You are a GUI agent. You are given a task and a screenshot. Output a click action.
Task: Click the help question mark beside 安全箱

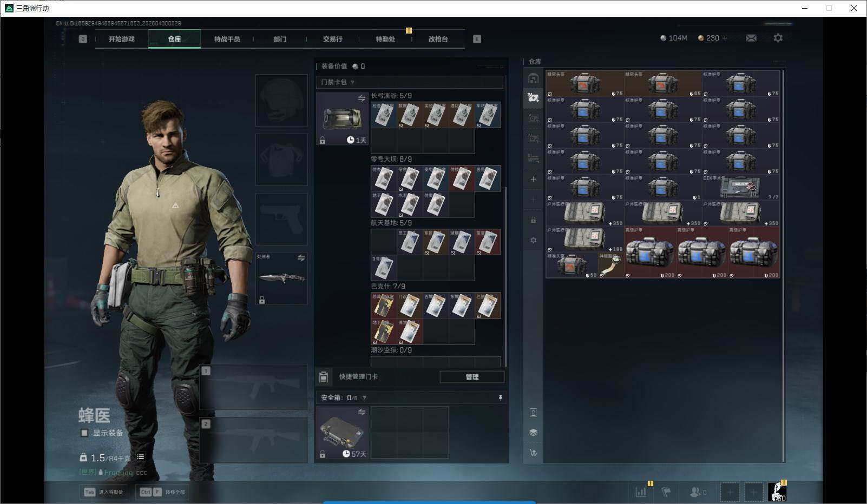[x=364, y=397]
